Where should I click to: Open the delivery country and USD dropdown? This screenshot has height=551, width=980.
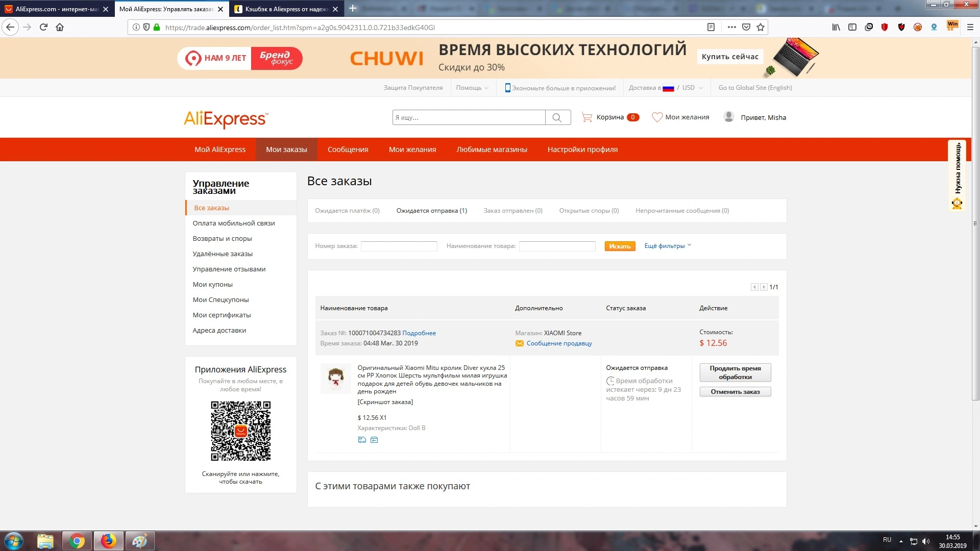pos(666,88)
